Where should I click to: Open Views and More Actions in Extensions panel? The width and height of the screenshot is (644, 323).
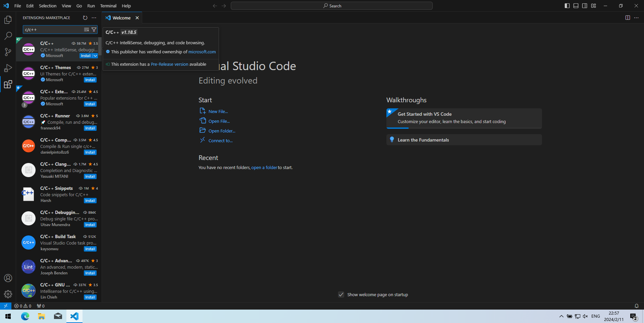tap(94, 18)
